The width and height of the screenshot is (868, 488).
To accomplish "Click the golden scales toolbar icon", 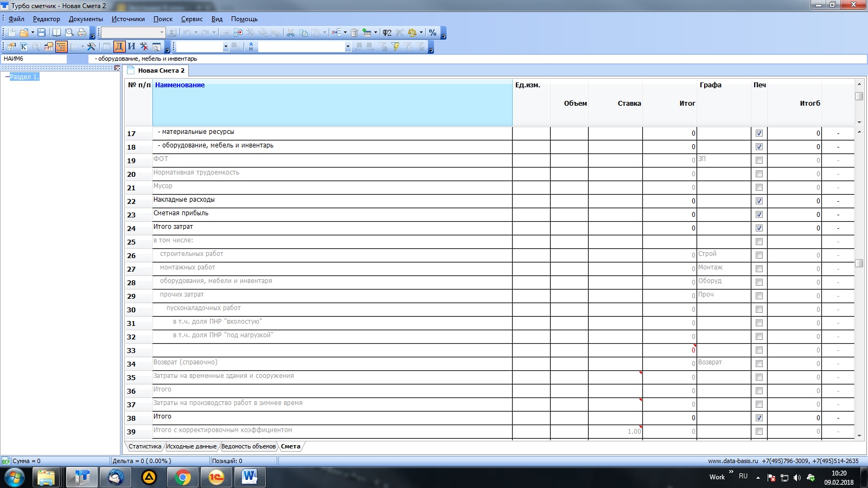I will [x=412, y=33].
